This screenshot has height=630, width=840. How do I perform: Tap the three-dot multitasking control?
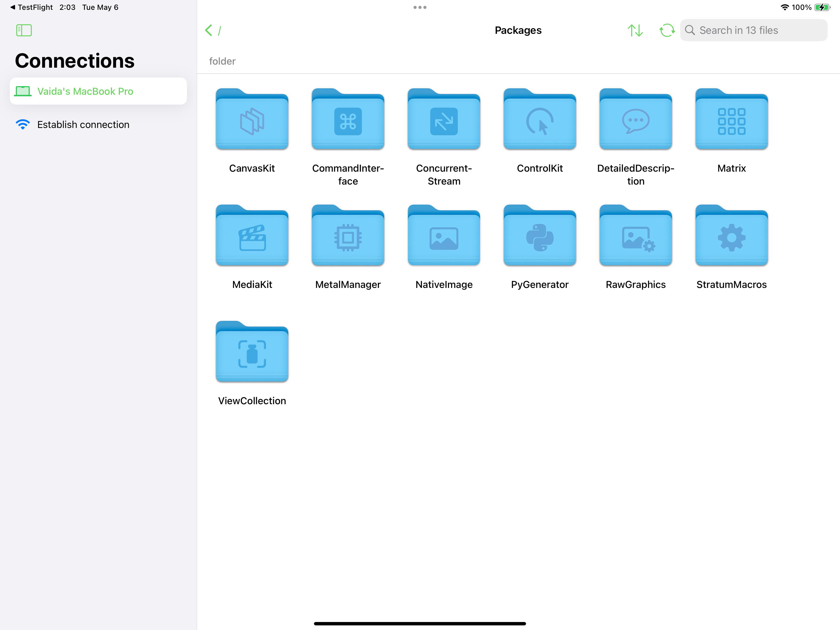[420, 7]
